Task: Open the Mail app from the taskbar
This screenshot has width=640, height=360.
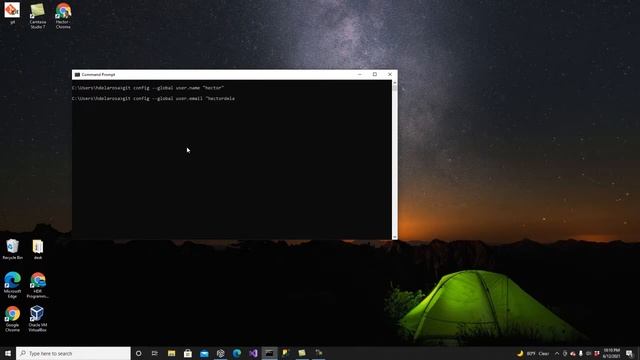Action: pos(204,353)
